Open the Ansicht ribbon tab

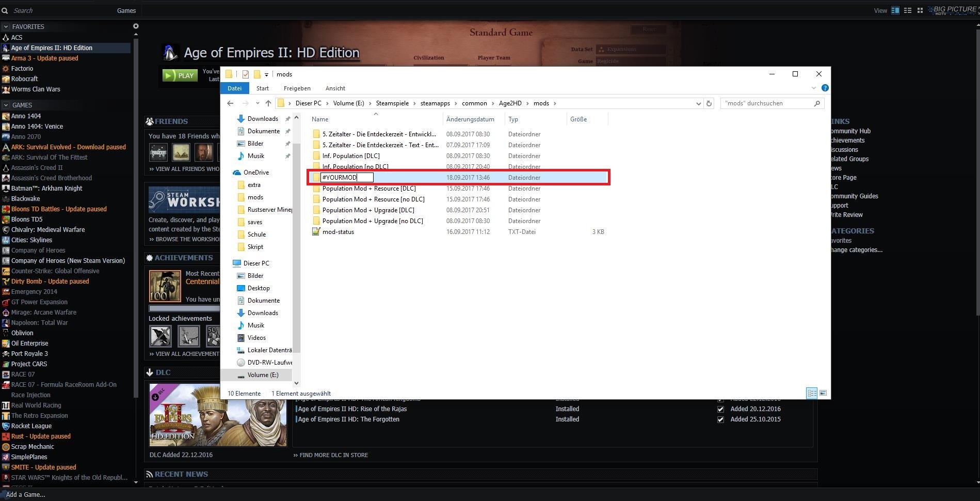[335, 88]
